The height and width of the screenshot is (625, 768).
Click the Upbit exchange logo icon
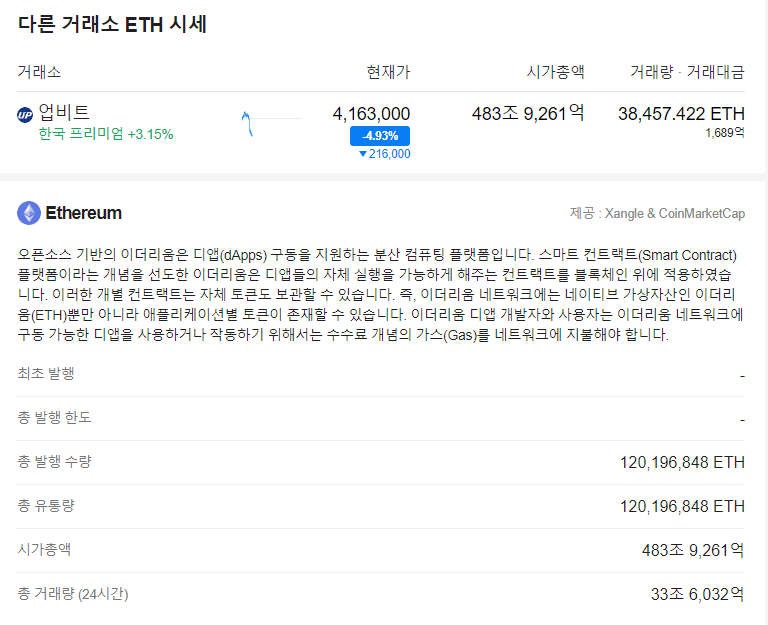(x=25, y=115)
